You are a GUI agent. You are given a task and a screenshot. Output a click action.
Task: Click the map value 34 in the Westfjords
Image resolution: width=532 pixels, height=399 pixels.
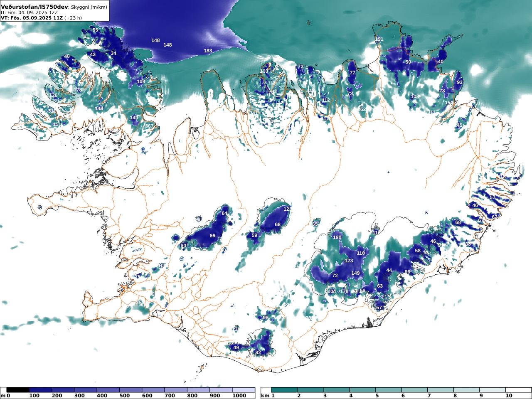coord(113,53)
